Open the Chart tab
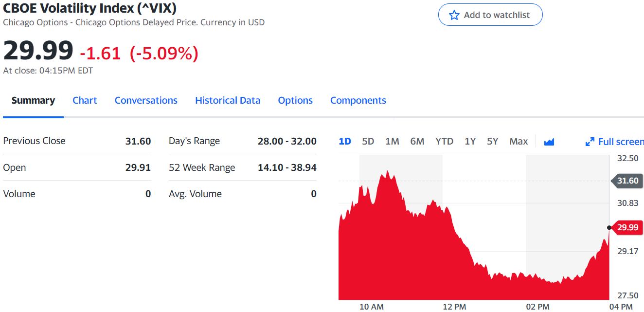 85,100
